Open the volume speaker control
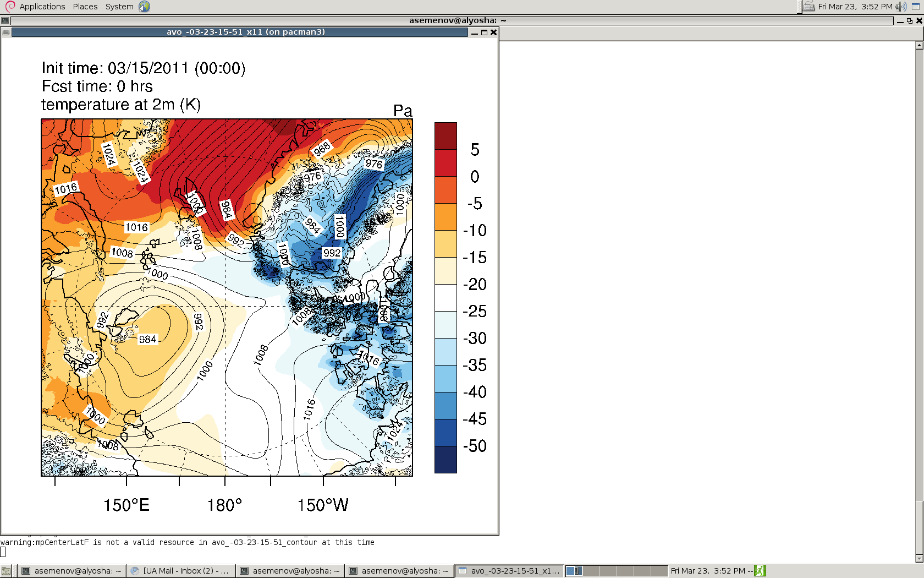 900,7
